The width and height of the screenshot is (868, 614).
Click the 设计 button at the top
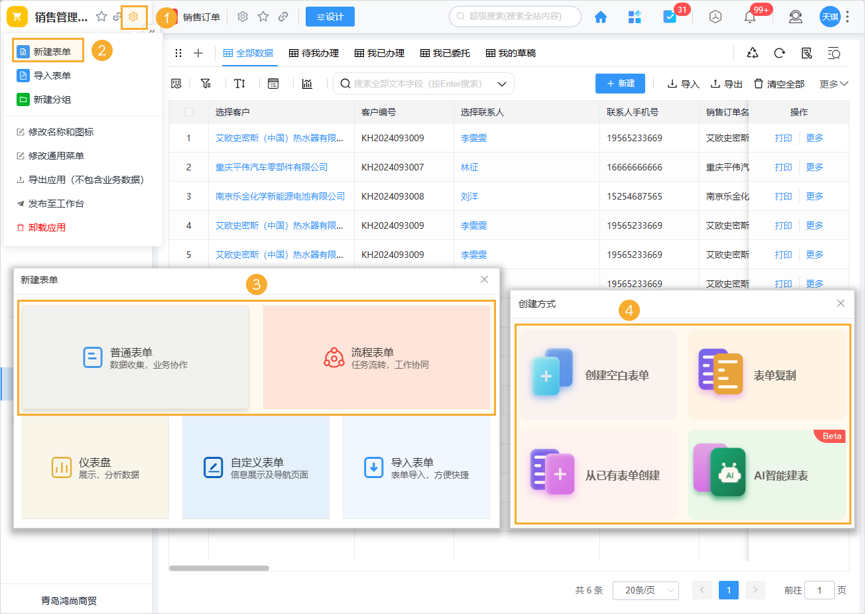tap(330, 17)
